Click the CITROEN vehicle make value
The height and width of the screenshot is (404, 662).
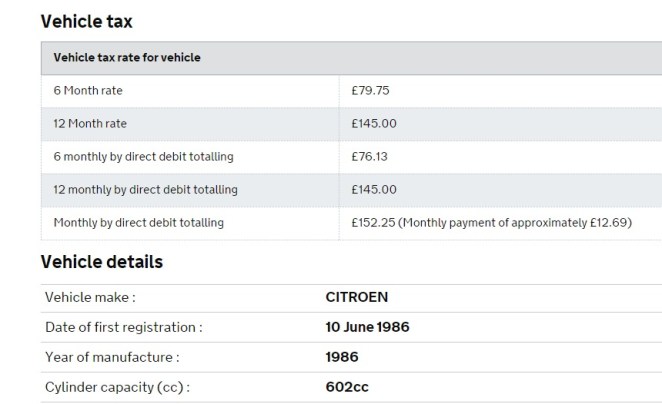[356, 298]
